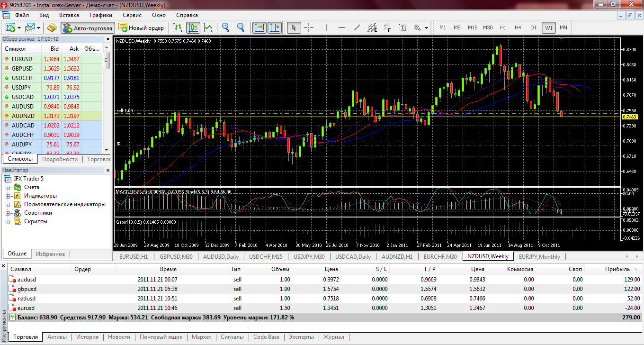This screenshot has width=644, height=345.
Task: Select the crosshair tool
Action: click(309, 27)
